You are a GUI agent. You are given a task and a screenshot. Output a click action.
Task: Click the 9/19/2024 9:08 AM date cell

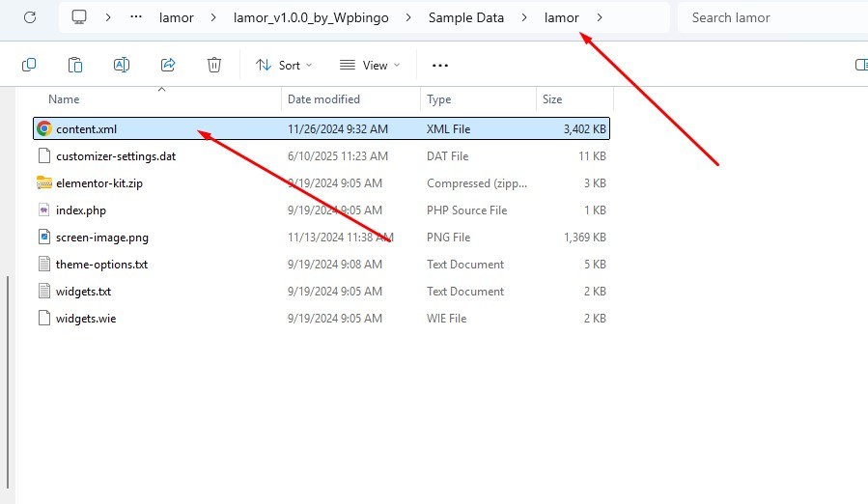coord(335,265)
